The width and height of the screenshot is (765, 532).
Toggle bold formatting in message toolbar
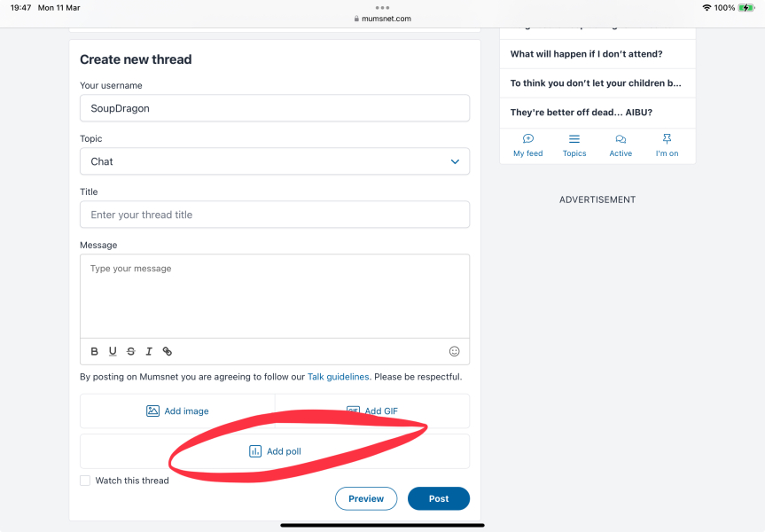click(x=95, y=351)
